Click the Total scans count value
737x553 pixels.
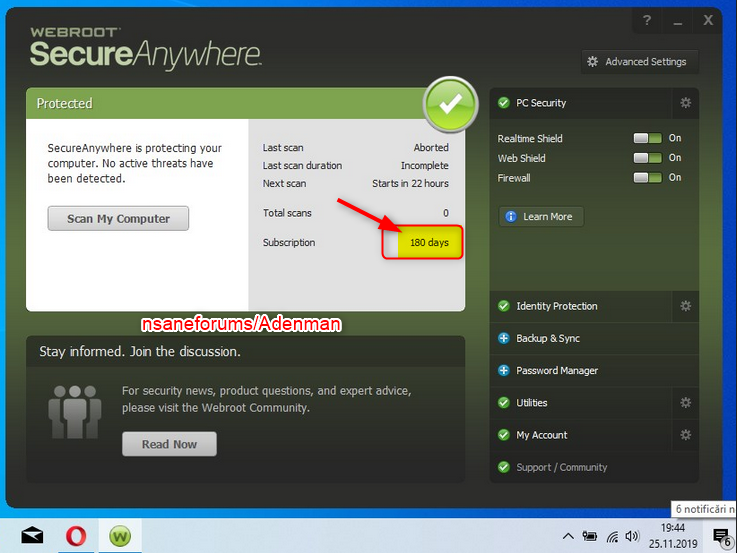point(446,213)
